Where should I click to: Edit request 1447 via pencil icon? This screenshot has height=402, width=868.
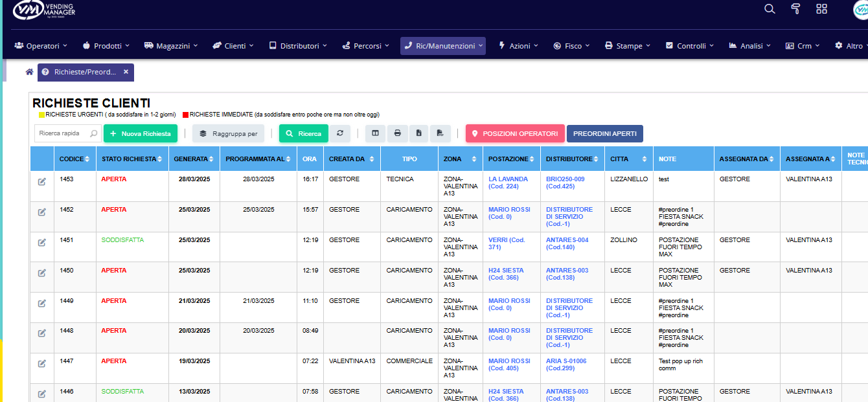42,363
